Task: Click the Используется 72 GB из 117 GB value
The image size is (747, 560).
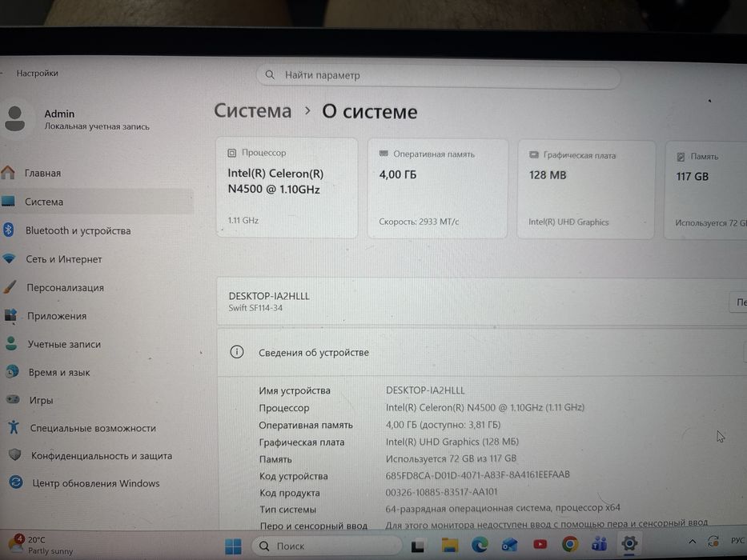Action: [x=451, y=458]
